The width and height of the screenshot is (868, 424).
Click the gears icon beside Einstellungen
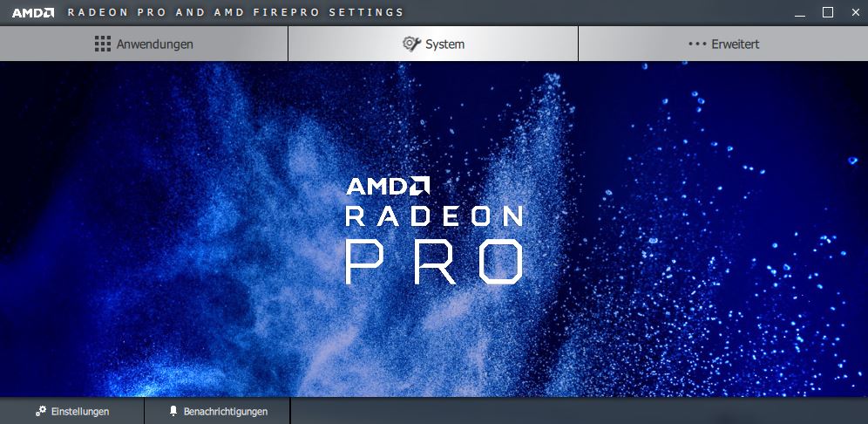pyautogui.click(x=41, y=411)
